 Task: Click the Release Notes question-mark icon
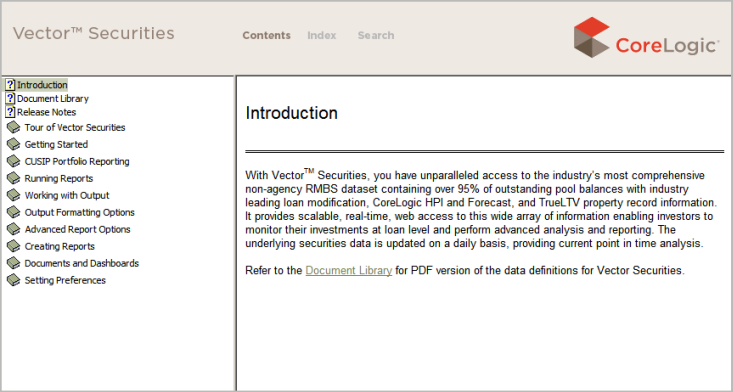(10, 112)
